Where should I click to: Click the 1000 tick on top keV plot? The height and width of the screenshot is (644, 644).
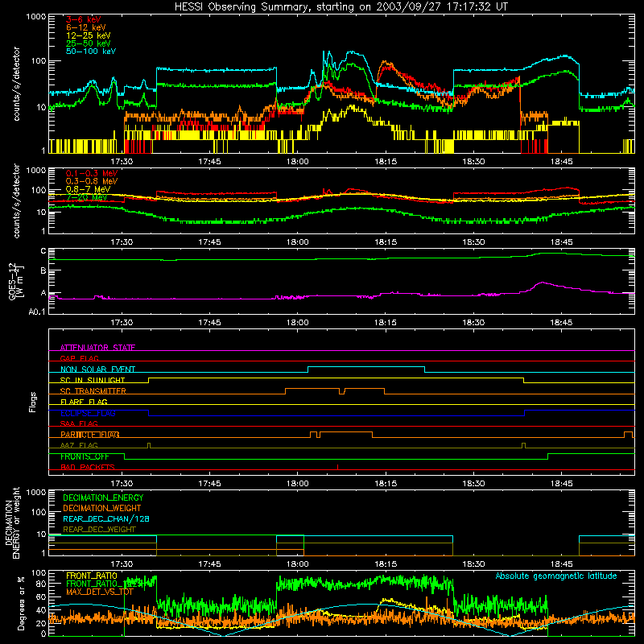(36, 17)
